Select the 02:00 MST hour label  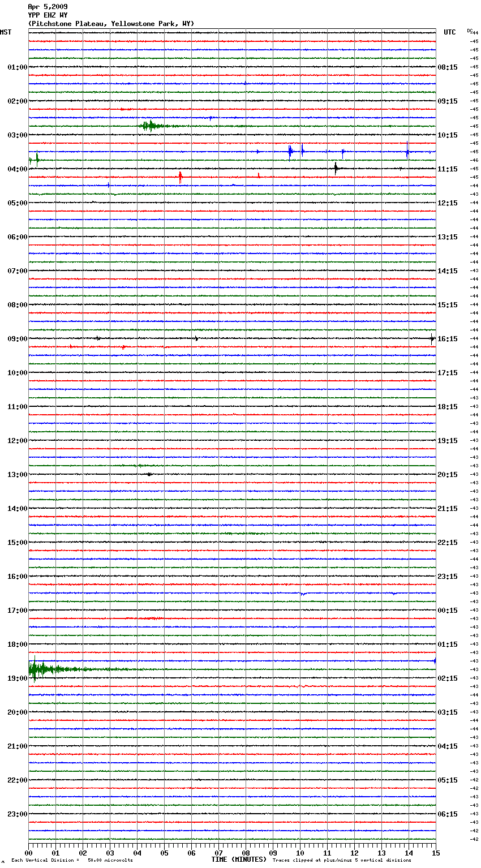click(18, 101)
